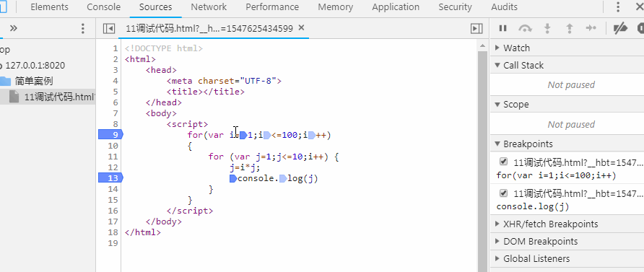
Task: Toggle breakpoint on line 9 gutter
Action: [x=110, y=135]
